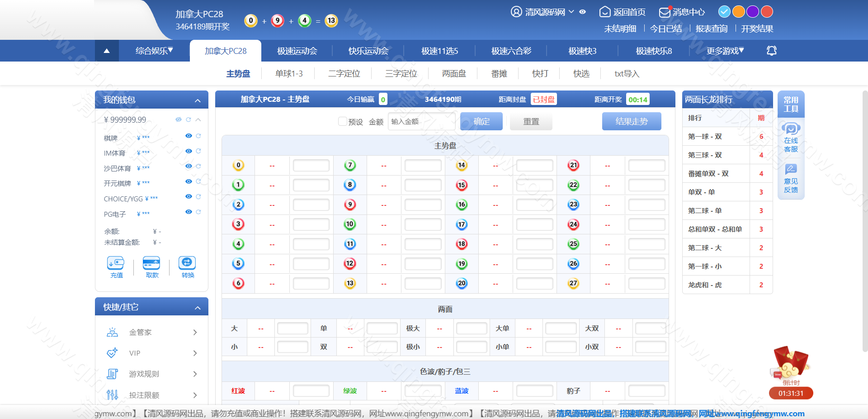868x419 pixels.
Task: Click the 充值 deposit icon
Action: (x=116, y=263)
